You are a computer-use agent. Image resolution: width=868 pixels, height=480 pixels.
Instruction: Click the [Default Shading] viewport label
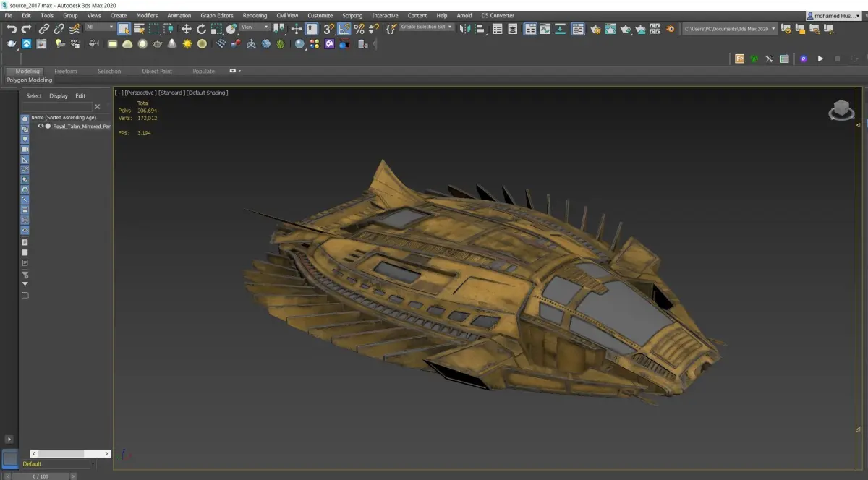pyautogui.click(x=208, y=93)
